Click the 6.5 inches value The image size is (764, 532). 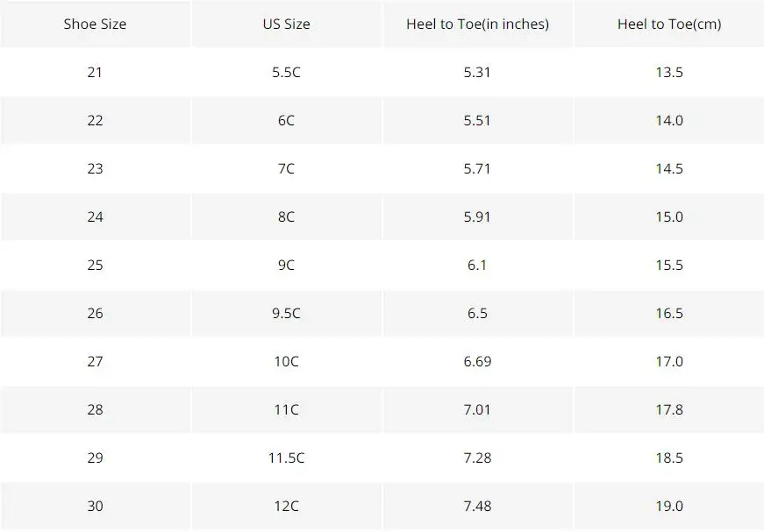[477, 313]
